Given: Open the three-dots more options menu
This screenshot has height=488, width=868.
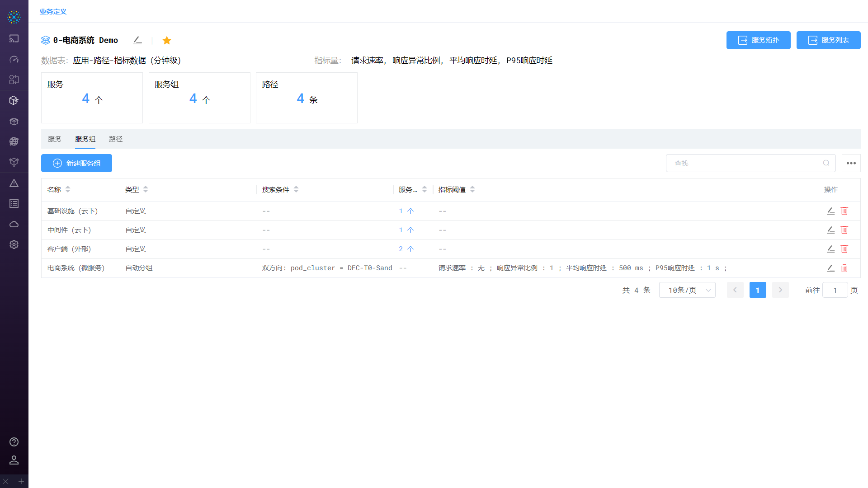Looking at the screenshot, I should pyautogui.click(x=851, y=163).
